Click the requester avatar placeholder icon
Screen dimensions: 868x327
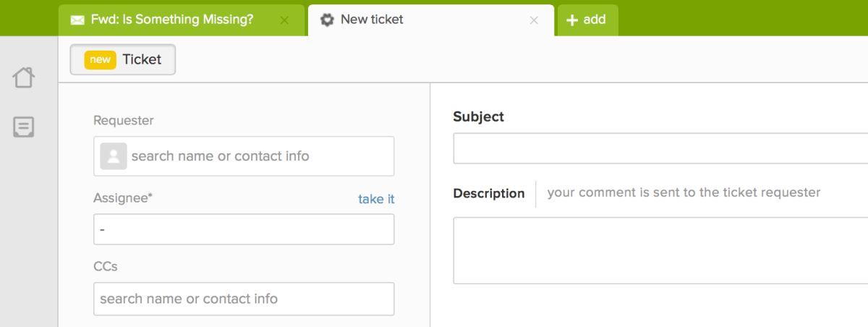(114, 156)
